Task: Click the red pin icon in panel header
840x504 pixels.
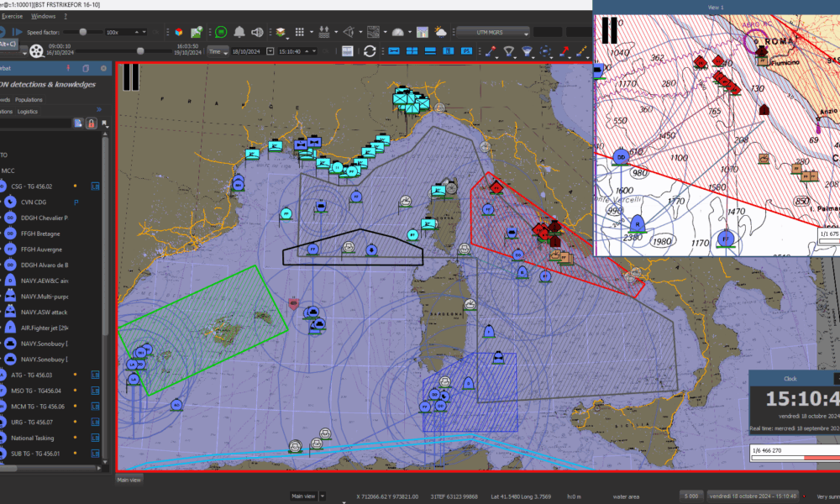Action: tap(68, 68)
